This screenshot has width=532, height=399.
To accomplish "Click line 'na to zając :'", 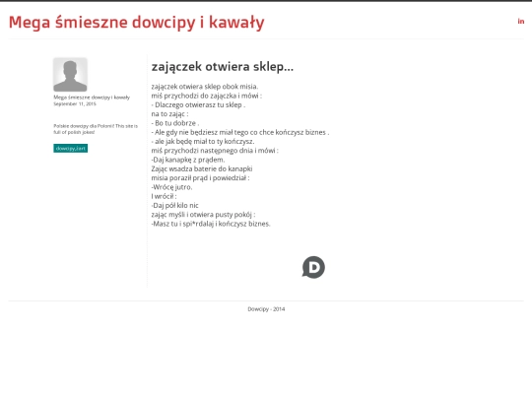I will 169,114.
